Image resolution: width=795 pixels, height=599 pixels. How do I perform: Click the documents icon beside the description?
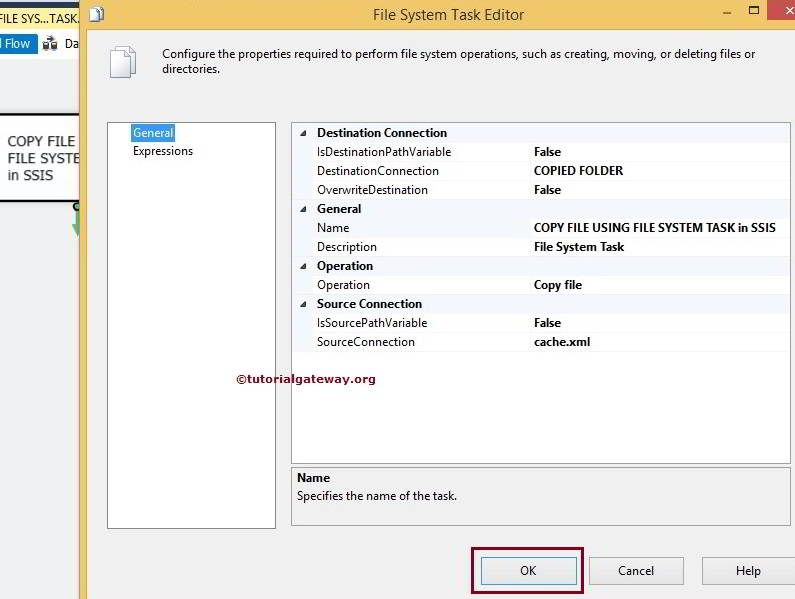[x=123, y=62]
